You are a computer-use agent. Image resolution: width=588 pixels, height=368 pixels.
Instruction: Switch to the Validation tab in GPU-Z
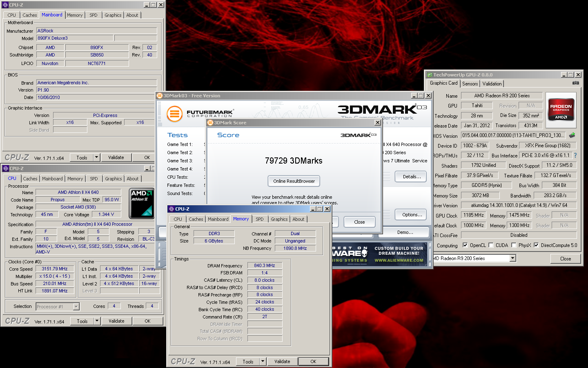[492, 84]
